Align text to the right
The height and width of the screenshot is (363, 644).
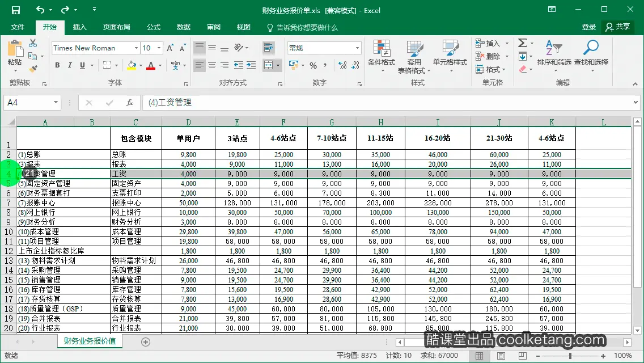pyautogui.click(x=224, y=65)
